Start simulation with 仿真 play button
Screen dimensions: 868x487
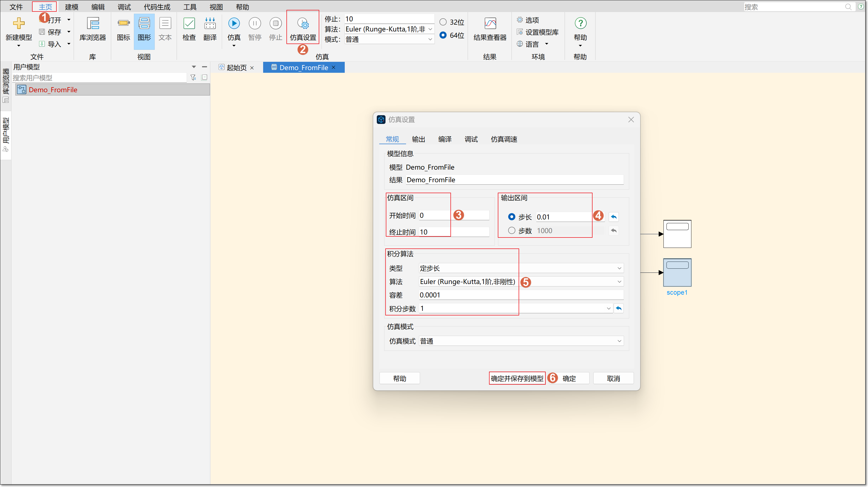click(x=234, y=24)
